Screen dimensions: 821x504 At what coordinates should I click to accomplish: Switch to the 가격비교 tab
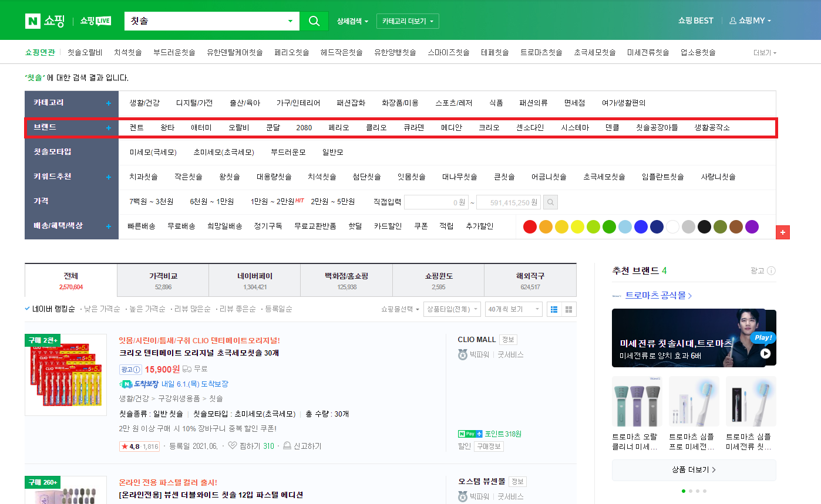pyautogui.click(x=163, y=280)
